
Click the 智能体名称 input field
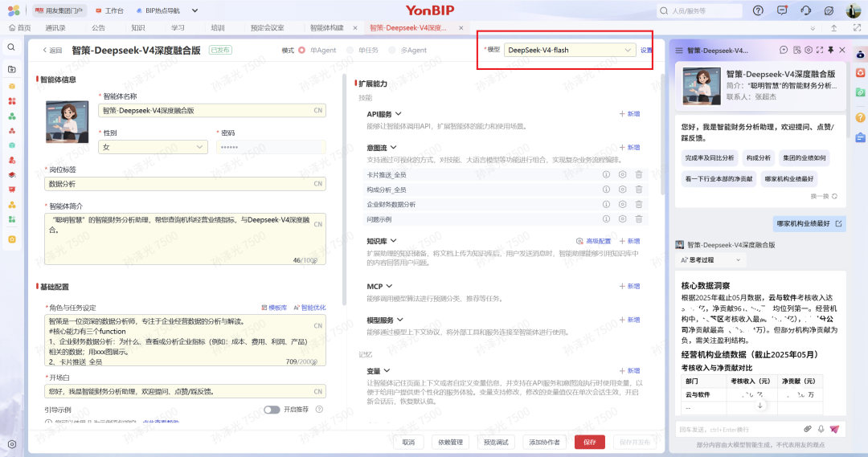pyautogui.click(x=212, y=110)
